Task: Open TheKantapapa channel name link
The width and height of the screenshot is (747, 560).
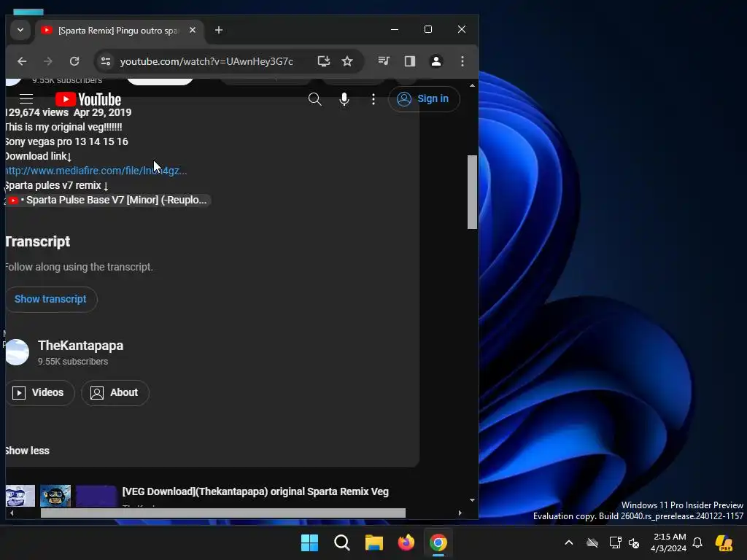Action: pyautogui.click(x=80, y=346)
